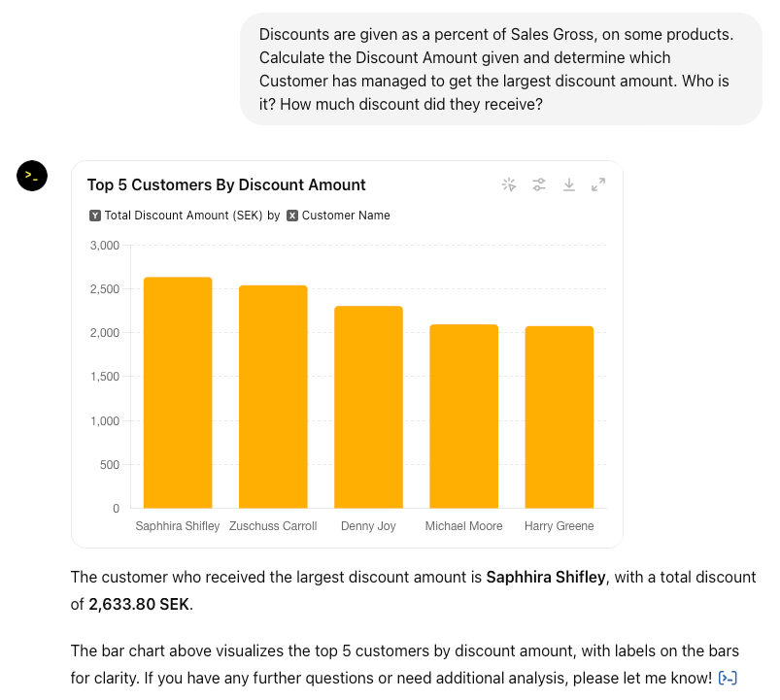This screenshot has height=700, width=780.
Task: Click the chart title text
Action: pos(226,184)
